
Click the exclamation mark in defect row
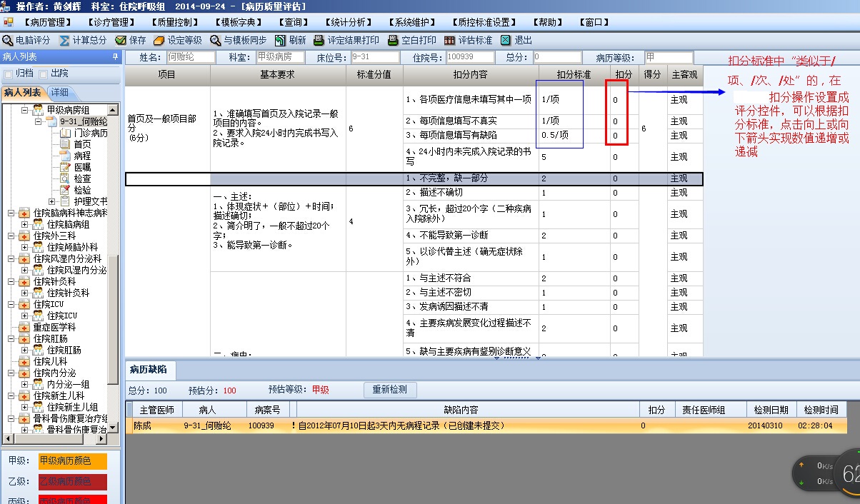pyautogui.click(x=293, y=425)
